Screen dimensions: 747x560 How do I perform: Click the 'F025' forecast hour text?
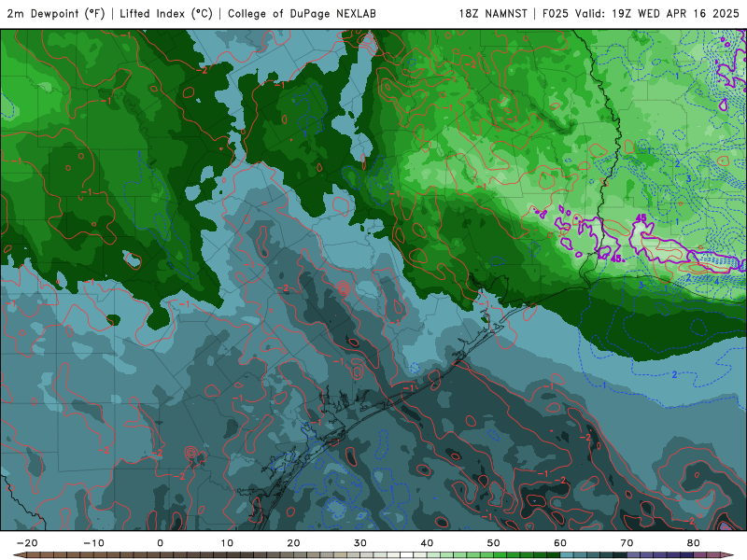(556, 13)
